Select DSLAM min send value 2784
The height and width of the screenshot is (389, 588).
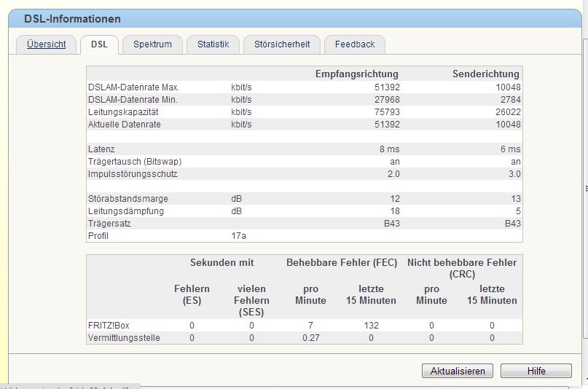[x=510, y=100]
